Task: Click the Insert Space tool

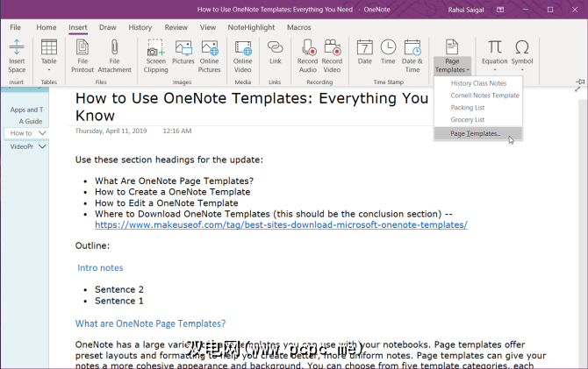Action: point(17,56)
